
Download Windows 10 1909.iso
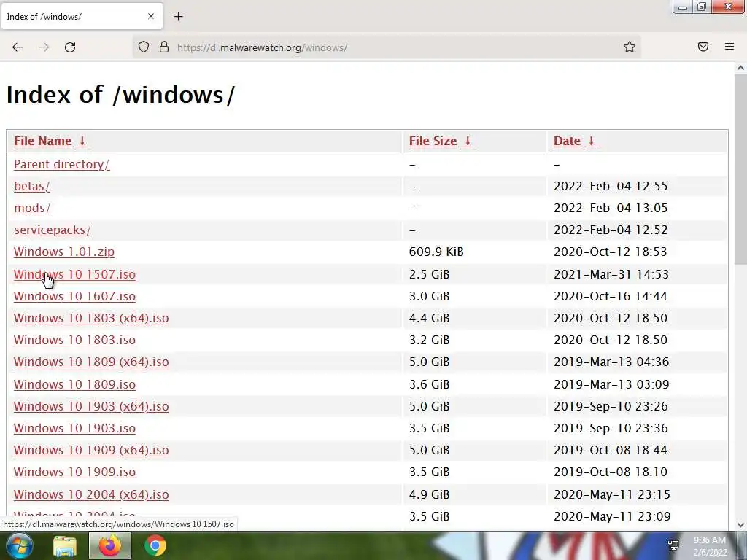pyautogui.click(x=74, y=472)
